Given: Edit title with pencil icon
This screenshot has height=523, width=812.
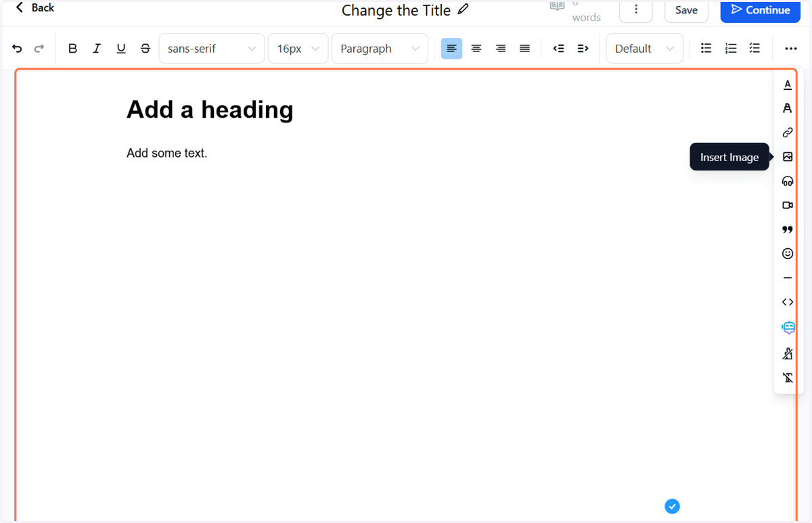Looking at the screenshot, I should point(463,9).
